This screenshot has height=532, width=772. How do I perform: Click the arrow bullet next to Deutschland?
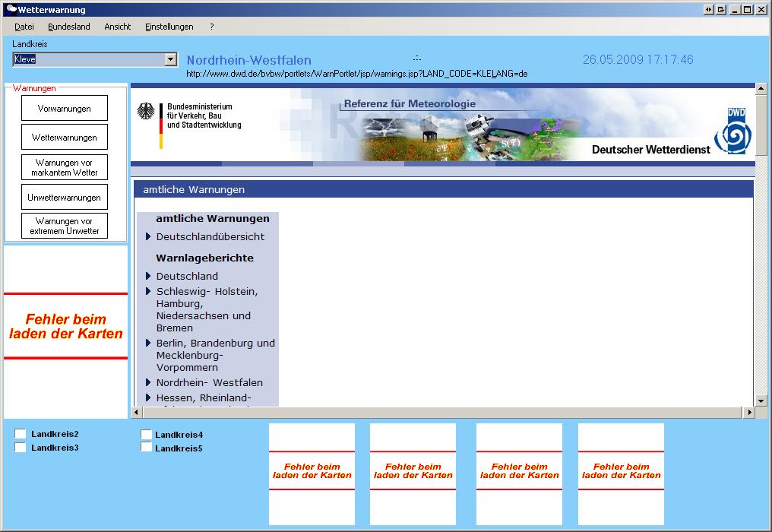pos(149,276)
